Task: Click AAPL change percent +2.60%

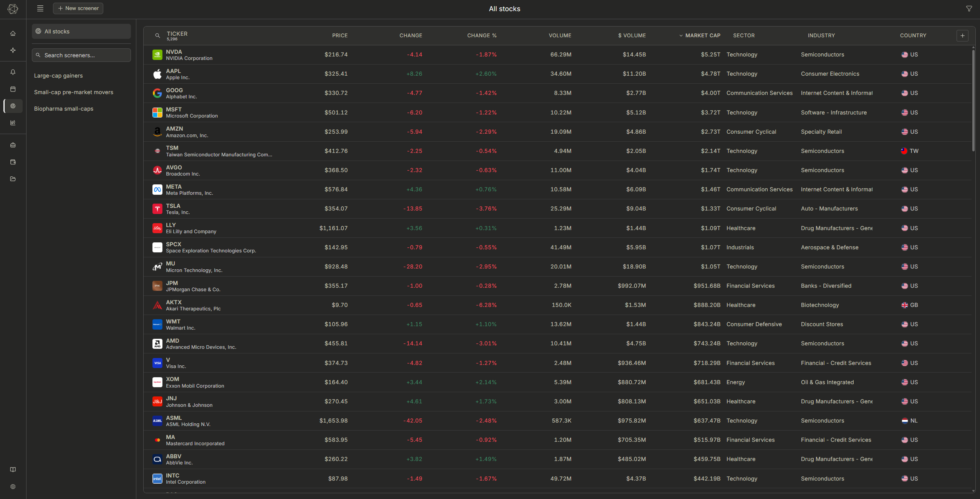Action: coord(486,74)
